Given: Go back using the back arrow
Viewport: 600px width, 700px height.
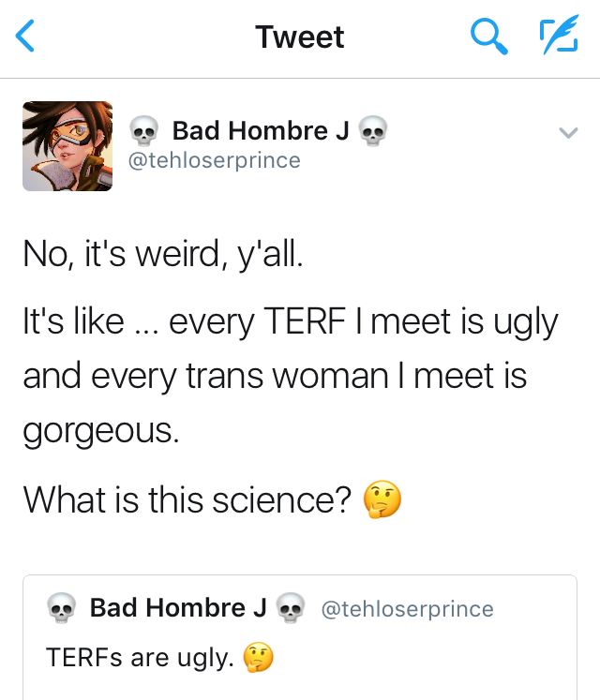Looking at the screenshot, I should click(x=26, y=37).
